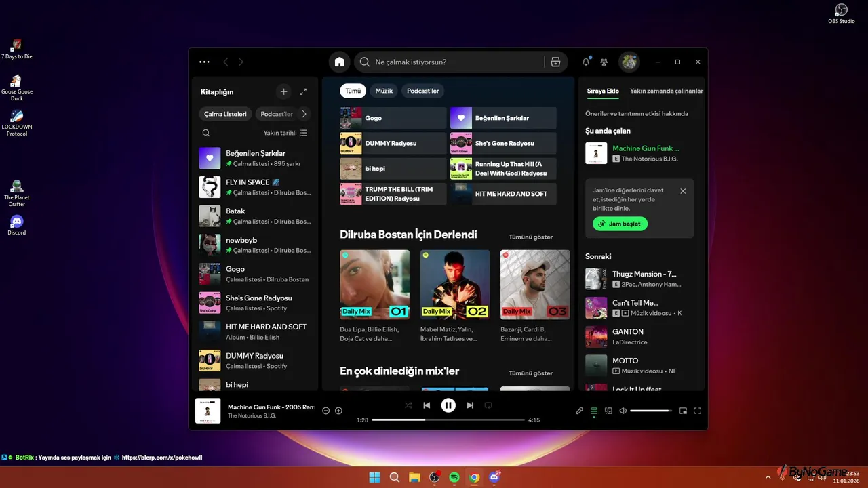Image resolution: width=868 pixels, height=488 pixels.
Task: Go to Spotify Home button
Action: pos(339,62)
